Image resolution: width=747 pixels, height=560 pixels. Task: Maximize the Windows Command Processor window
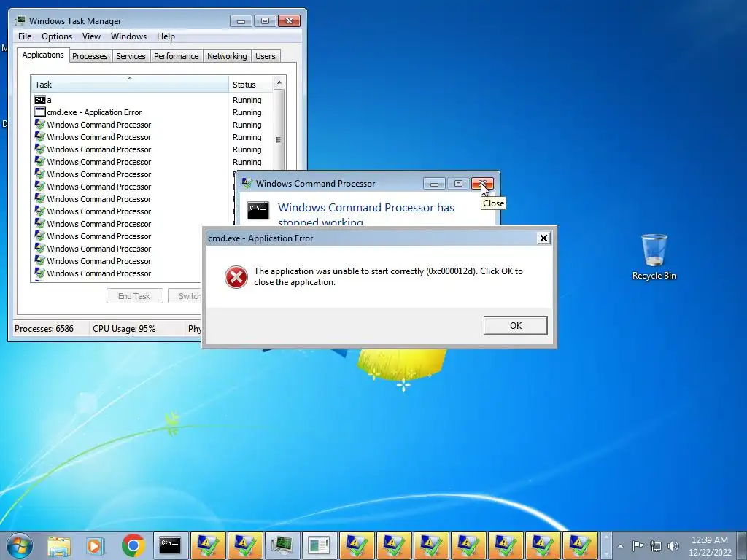click(x=458, y=183)
